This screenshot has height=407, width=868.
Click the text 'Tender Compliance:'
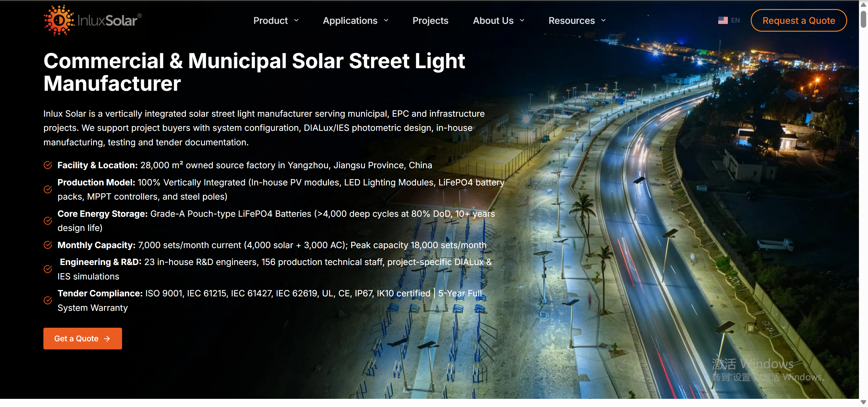(x=100, y=293)
